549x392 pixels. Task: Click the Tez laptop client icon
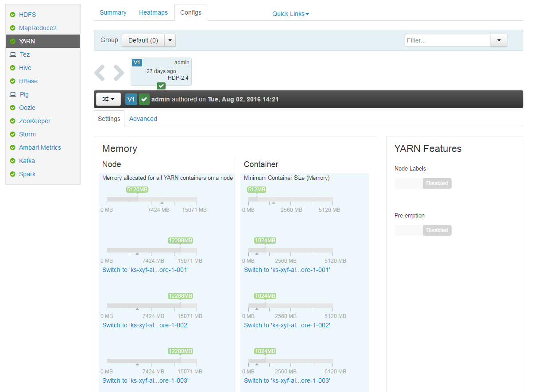[x=13, y=54]
